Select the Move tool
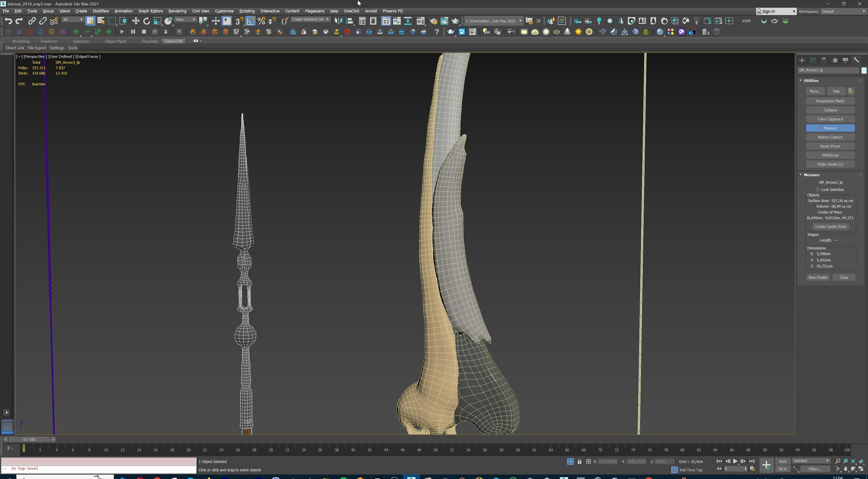868x479 pixels. point(135,21)
